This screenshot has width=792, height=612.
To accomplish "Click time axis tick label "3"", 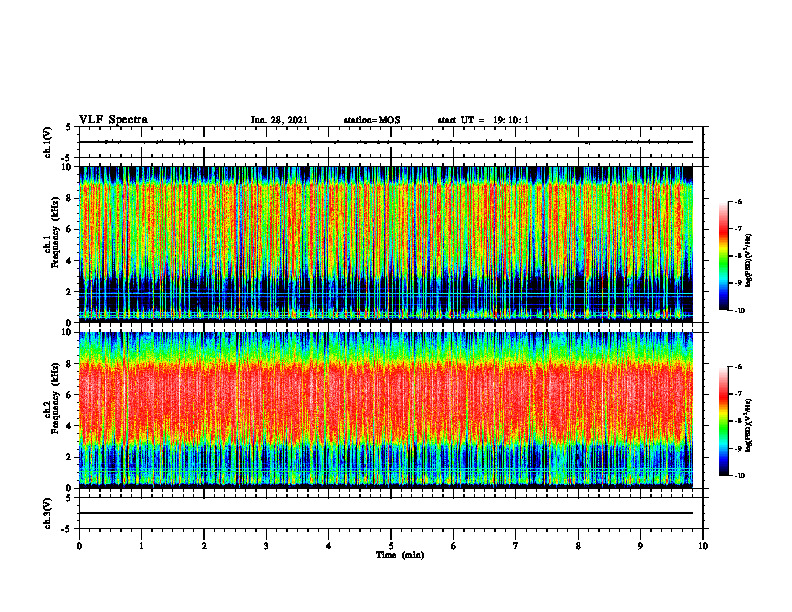I will (x=266, y=546).
